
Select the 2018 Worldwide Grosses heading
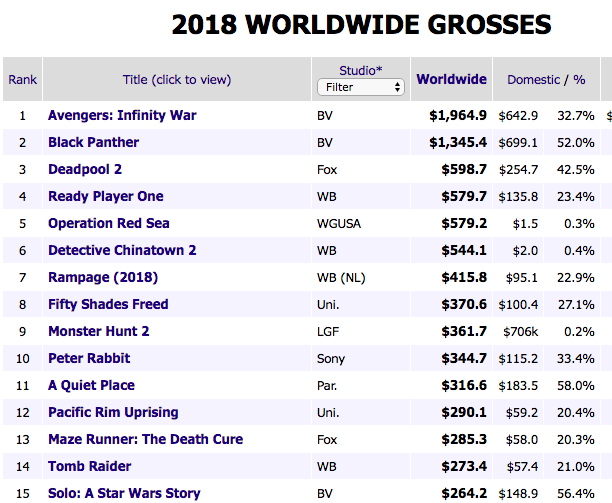(x=361, y=25)
